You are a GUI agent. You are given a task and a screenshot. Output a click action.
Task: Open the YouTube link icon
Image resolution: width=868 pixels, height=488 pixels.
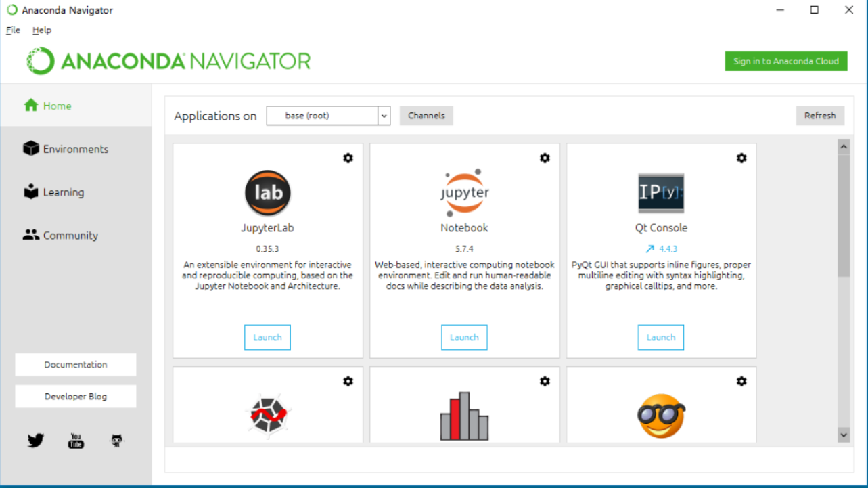76,441
